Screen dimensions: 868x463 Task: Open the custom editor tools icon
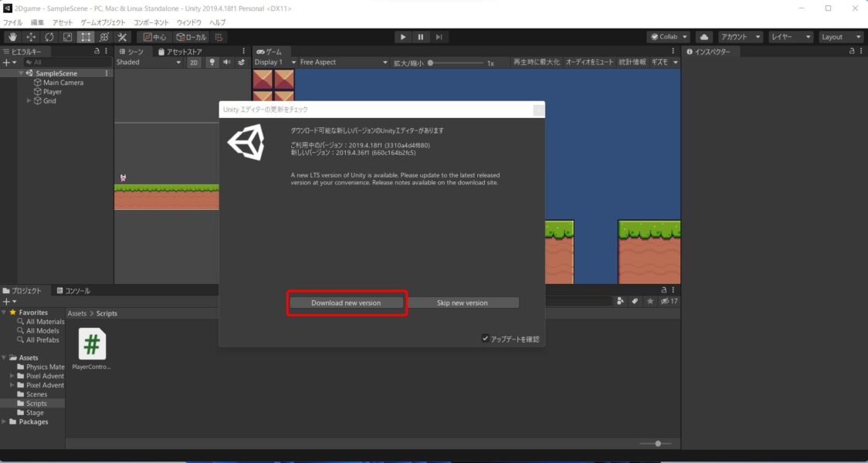(x=122, y=37)
